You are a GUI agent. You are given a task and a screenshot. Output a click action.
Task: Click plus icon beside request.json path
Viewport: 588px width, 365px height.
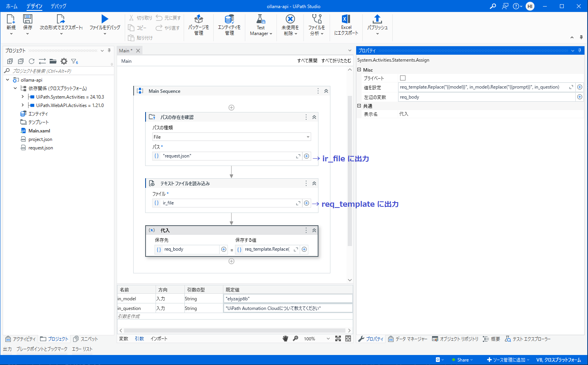307,156
